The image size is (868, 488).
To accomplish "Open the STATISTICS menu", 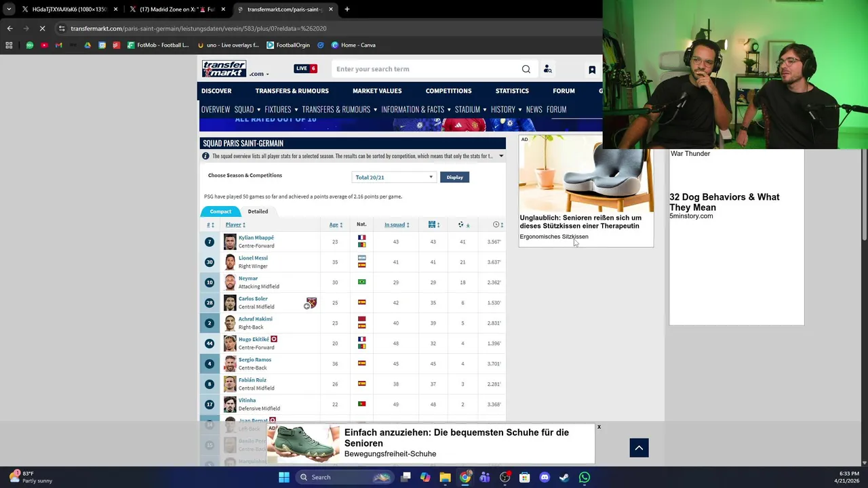I will tap(512, 91).
